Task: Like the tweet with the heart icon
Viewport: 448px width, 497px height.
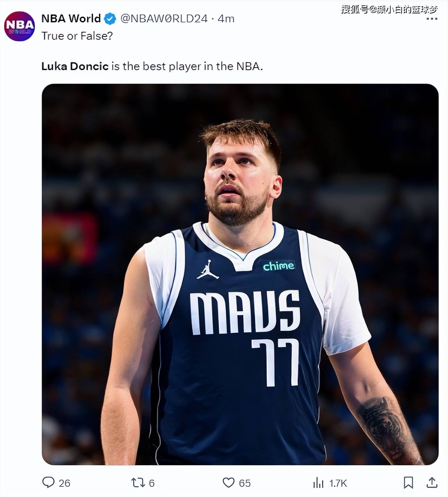Action: click(228, 483)
